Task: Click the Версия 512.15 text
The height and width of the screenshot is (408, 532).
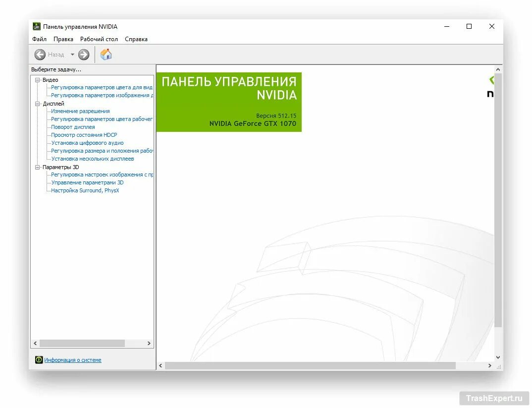Action: 276,116
